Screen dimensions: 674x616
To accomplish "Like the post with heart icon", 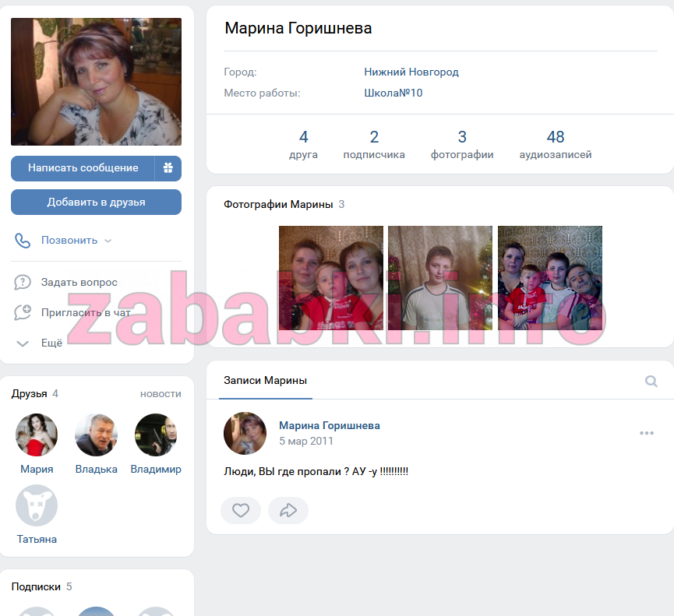I will click(x=241, y=510).
